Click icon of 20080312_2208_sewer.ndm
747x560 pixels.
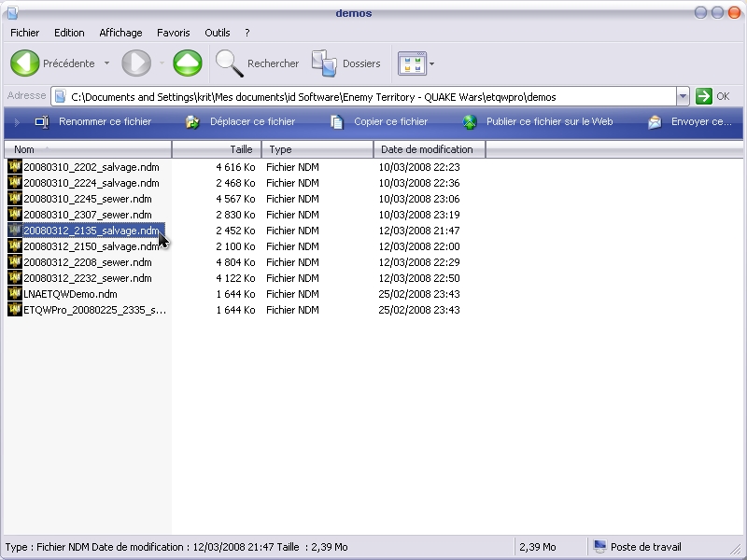point(15,262)
